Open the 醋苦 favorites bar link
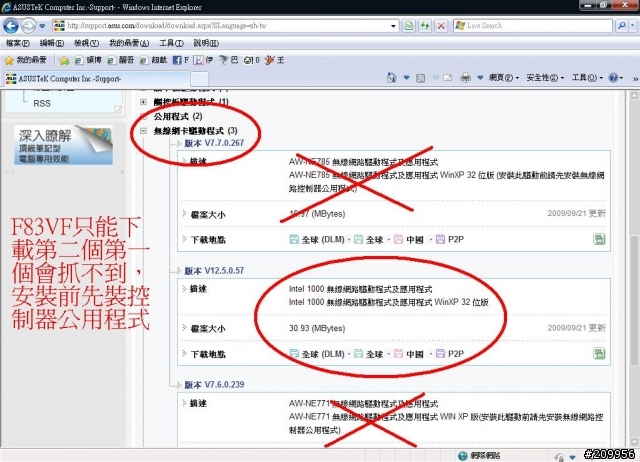The height and width of the screenshot is (462, 640). [121, 60]
